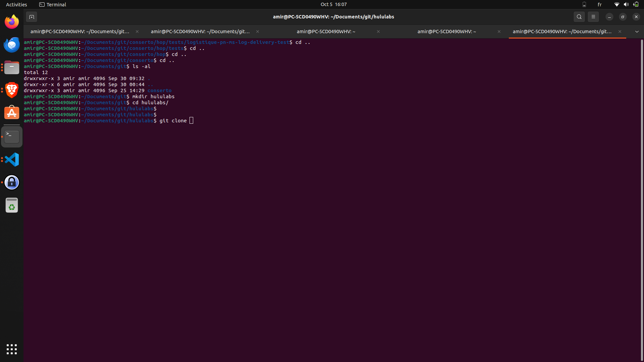Open the Trash in dock
The height and width of the screenshot is (362, 644).
(12, 205)
